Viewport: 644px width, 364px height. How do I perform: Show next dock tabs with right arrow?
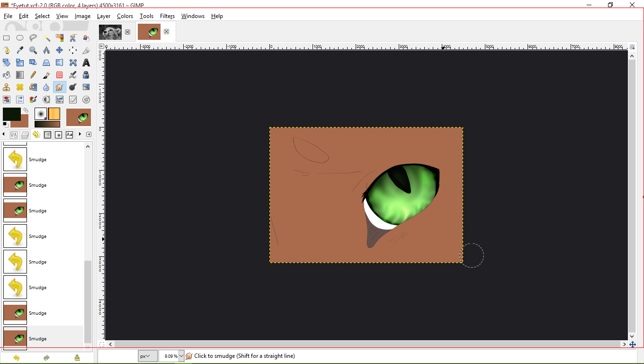(x=80, y=135)
